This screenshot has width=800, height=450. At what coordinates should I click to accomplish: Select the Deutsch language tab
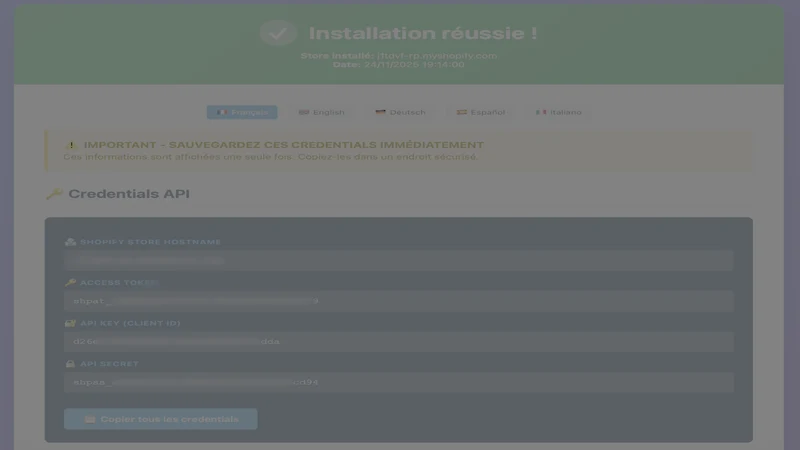400,112
